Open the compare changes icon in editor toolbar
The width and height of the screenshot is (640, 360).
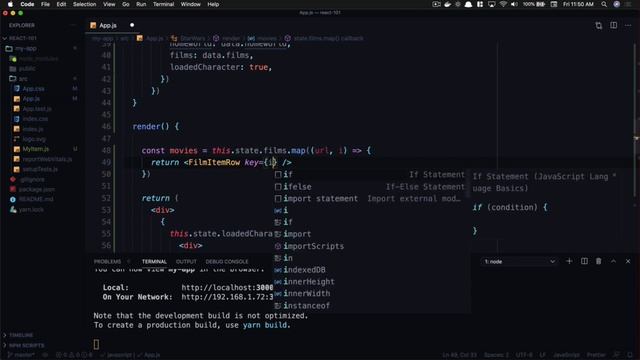coord(599,25)
